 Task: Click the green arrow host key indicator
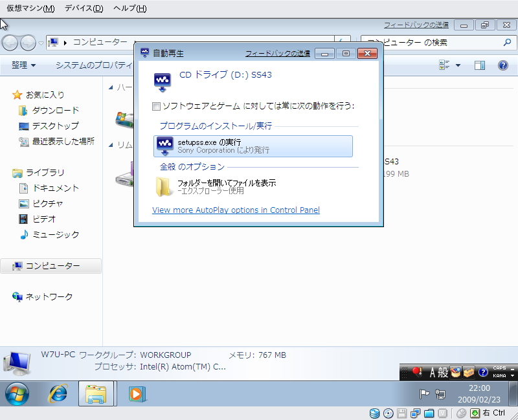click(475, 414)
